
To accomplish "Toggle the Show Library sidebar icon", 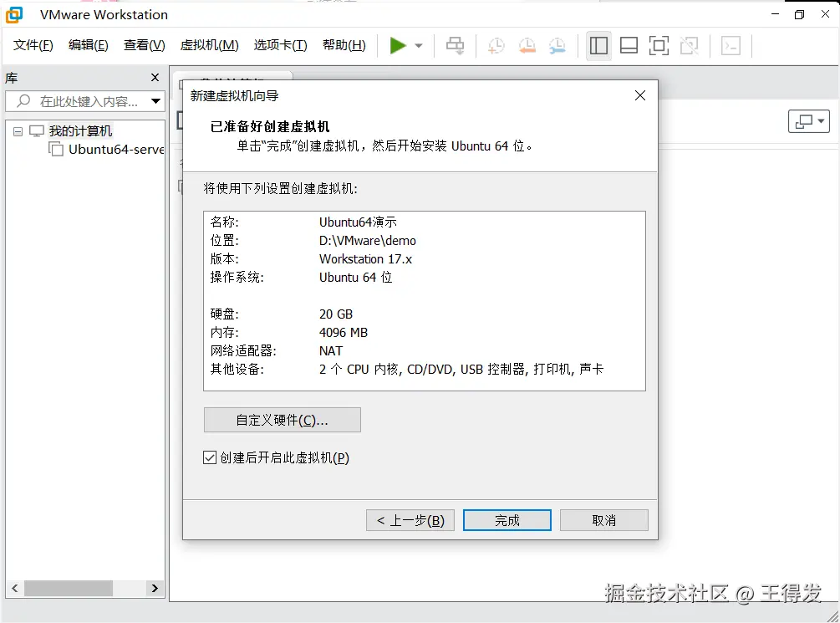I will [598, 45].
